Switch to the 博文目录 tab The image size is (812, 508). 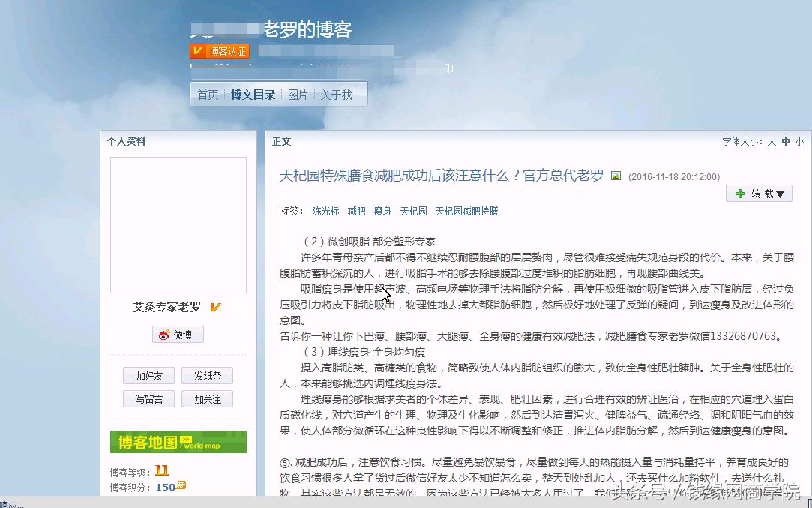point(253,95)
